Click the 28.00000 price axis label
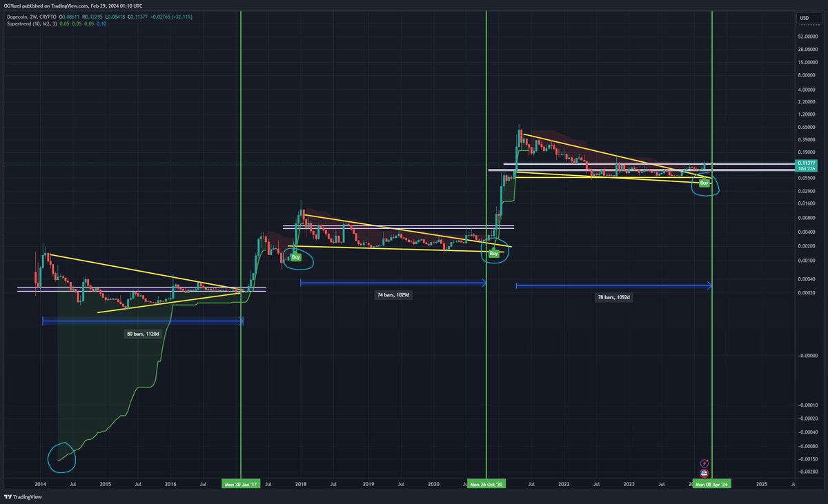This screenshot has height=504, width=828. click(x=807, y=50)
